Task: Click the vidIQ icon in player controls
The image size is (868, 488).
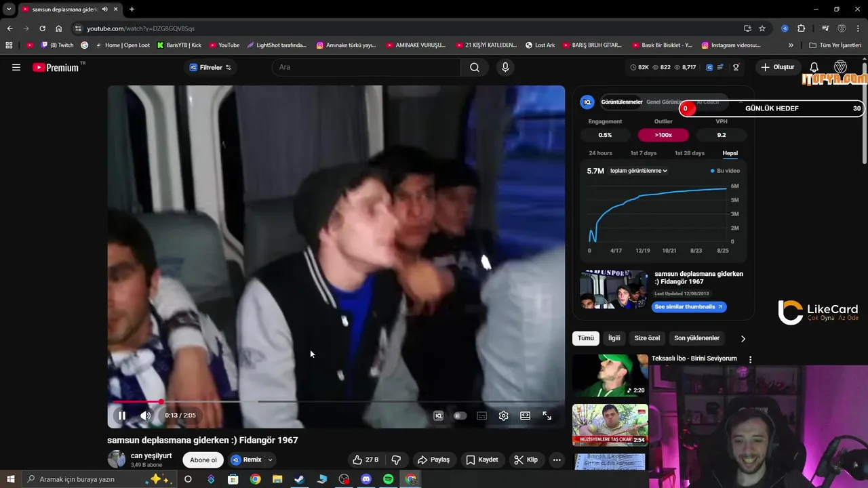Action: (439, 415)
